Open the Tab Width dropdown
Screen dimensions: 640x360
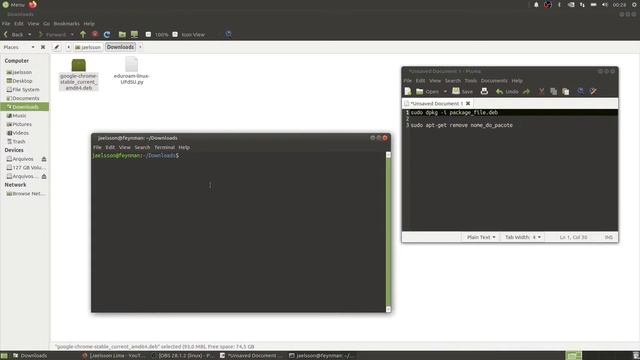tap(523, 237)
